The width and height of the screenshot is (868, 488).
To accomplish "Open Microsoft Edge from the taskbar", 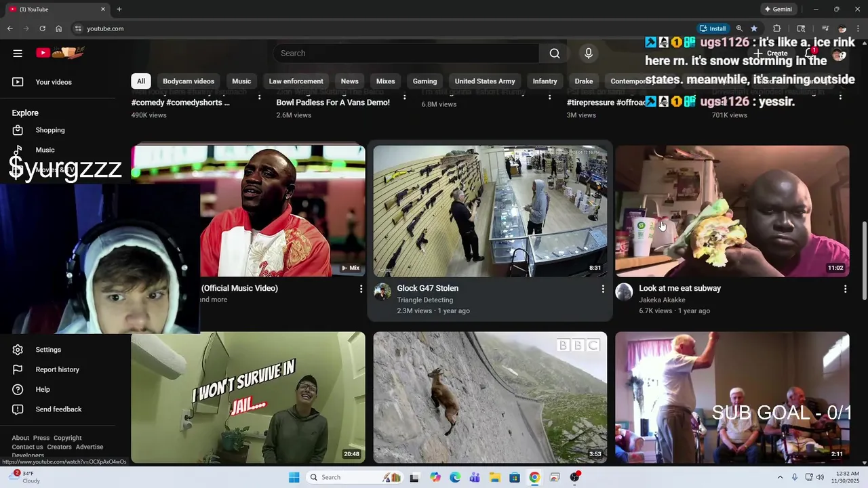I will coord(455,477).
